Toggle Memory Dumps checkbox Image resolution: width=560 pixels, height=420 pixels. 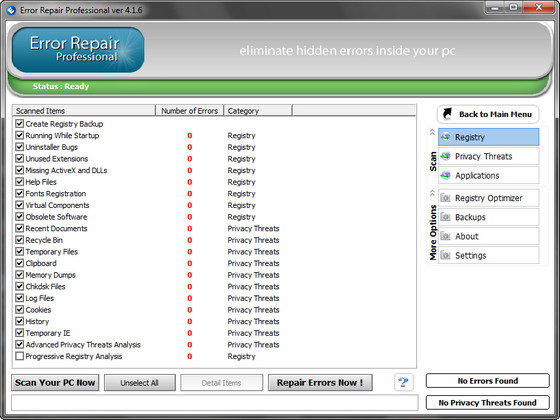[x=20, y=275]
